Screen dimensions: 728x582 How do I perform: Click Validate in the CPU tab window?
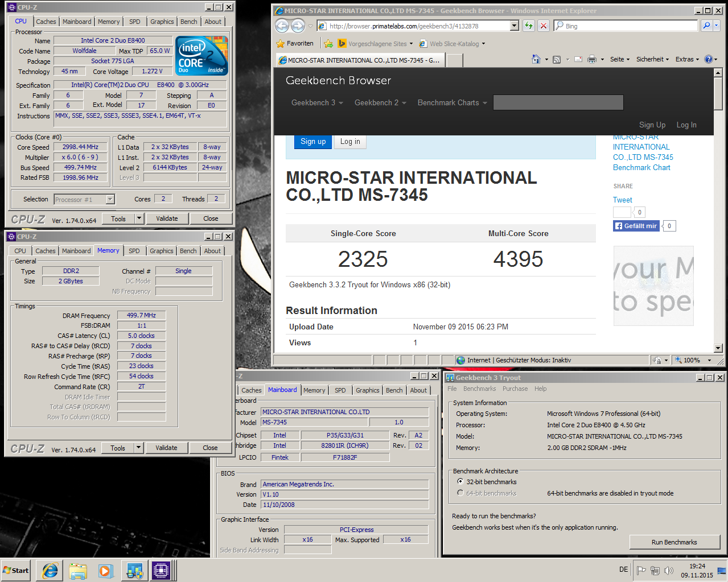click(167, 218)
